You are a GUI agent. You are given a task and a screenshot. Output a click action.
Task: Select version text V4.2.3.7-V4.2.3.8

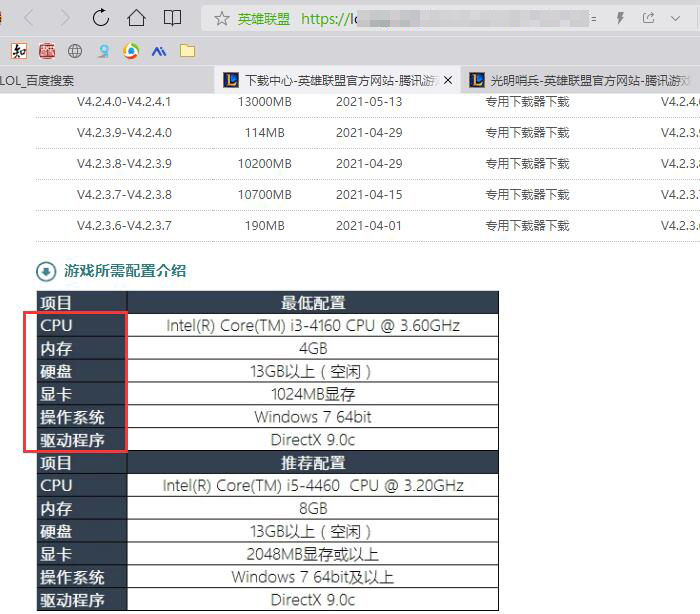pos(124,195)
